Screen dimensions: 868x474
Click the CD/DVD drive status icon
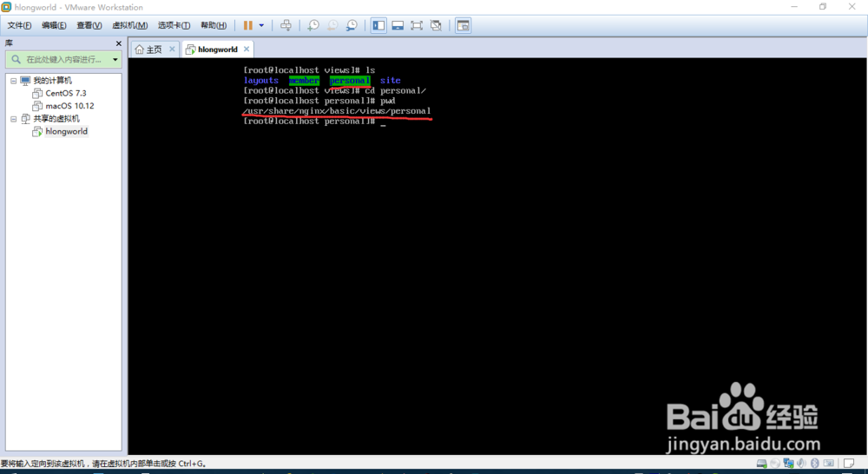tap(775, 464)
